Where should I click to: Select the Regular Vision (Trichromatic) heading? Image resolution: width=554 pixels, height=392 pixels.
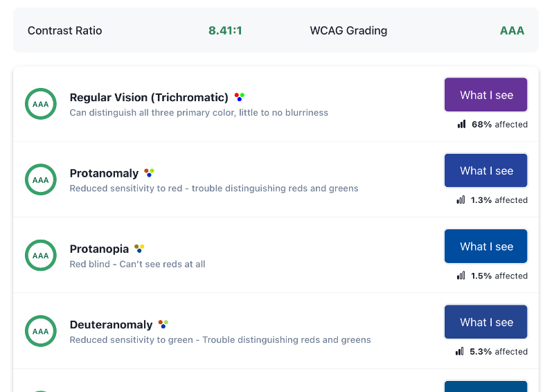point(149,97)
